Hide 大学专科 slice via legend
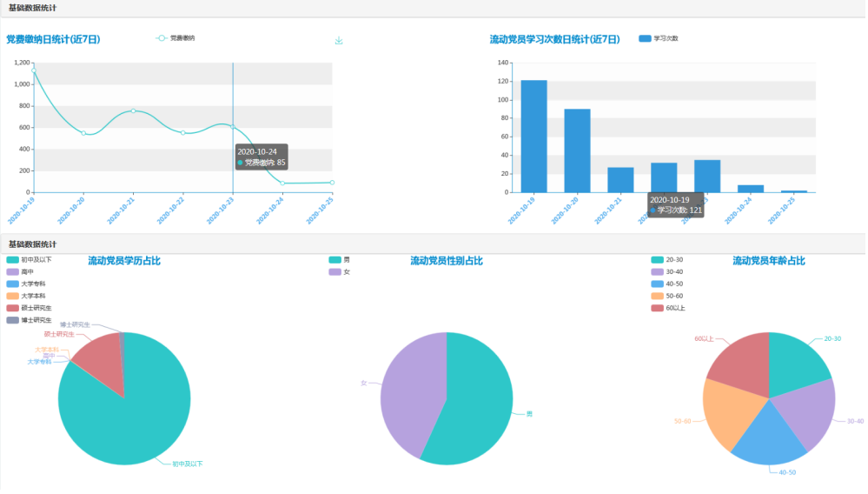This screenshot has width=868, height=494. 26,284
